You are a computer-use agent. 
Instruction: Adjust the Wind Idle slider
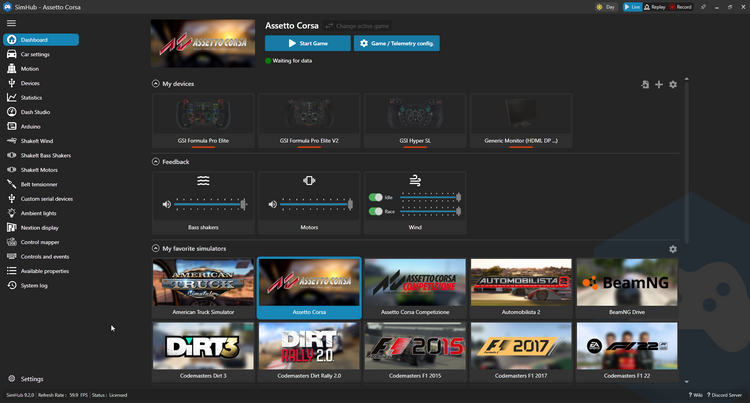430,197
